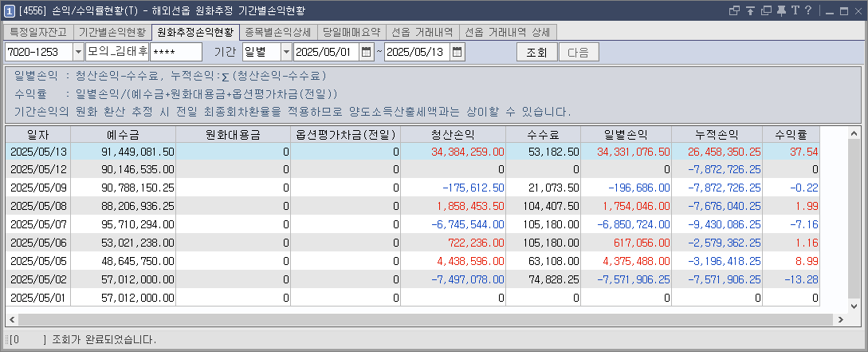This screenshot has height=352, width=868.
Task: Click the overlapping windows icon in title bar
Action: pyautogui.click(x=735, y=10)
